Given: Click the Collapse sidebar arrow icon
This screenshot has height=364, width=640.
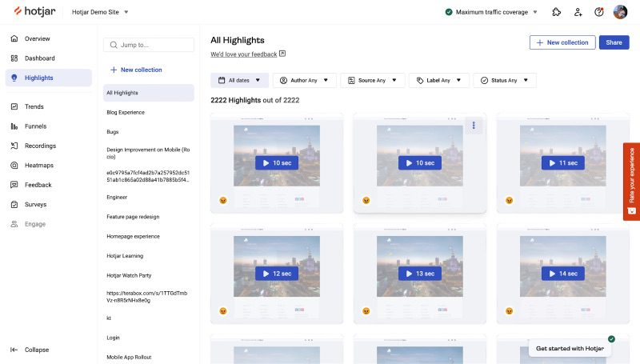Looking at the screenshot, I should (x=14, y=350).
